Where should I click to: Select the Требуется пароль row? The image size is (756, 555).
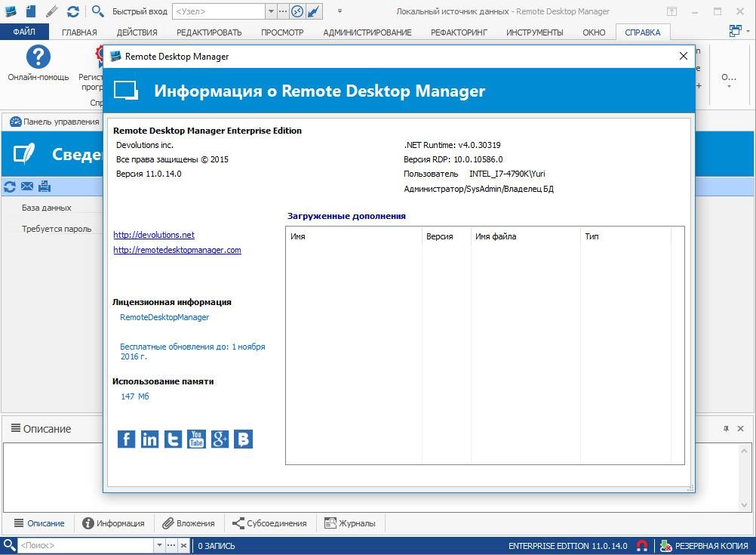pos(57,229)
